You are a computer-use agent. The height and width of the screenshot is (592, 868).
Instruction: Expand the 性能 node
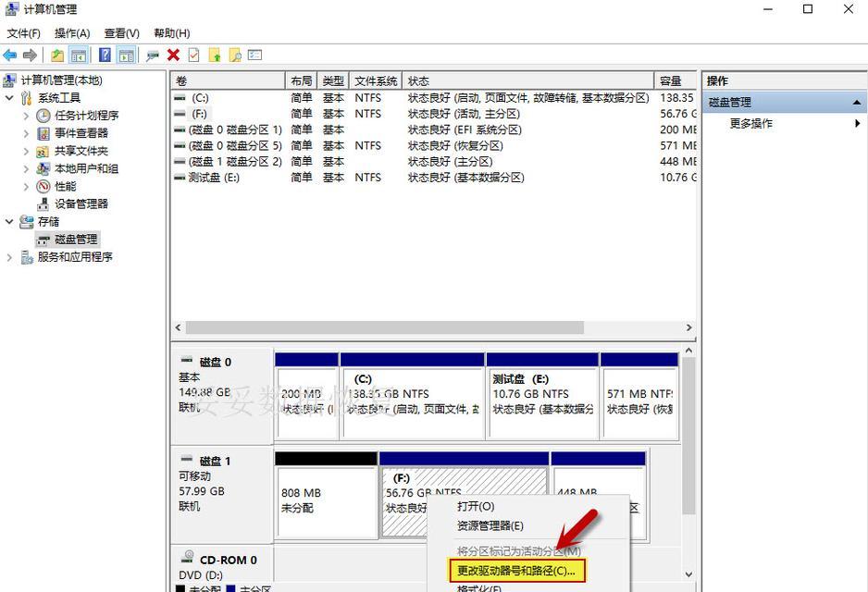pyautogui.click(x=26, y=187)
